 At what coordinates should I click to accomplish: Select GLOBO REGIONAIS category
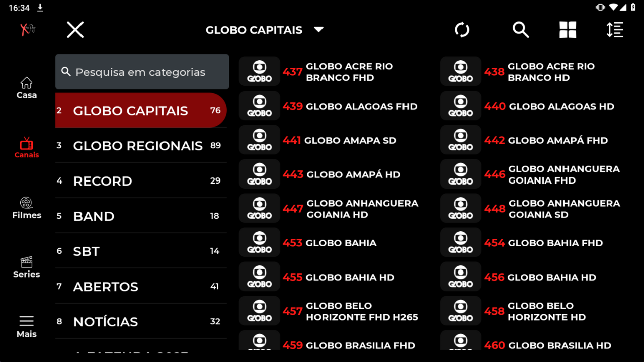coord(138,146)
